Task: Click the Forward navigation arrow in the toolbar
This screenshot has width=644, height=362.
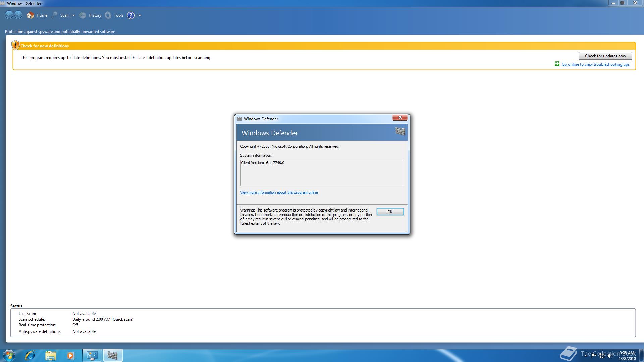Action: [18, 15]
